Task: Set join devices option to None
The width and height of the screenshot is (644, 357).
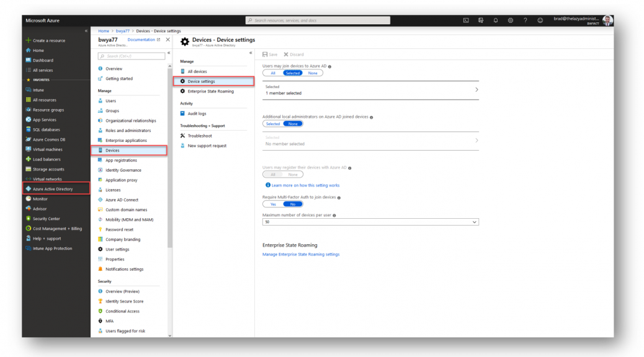Action: click(313, 73)
